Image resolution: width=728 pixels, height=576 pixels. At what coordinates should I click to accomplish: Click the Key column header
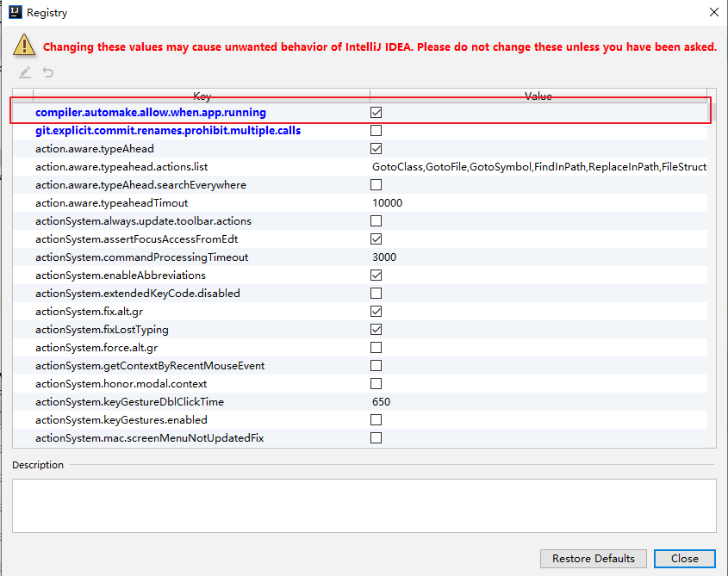[x=202, y=96]
